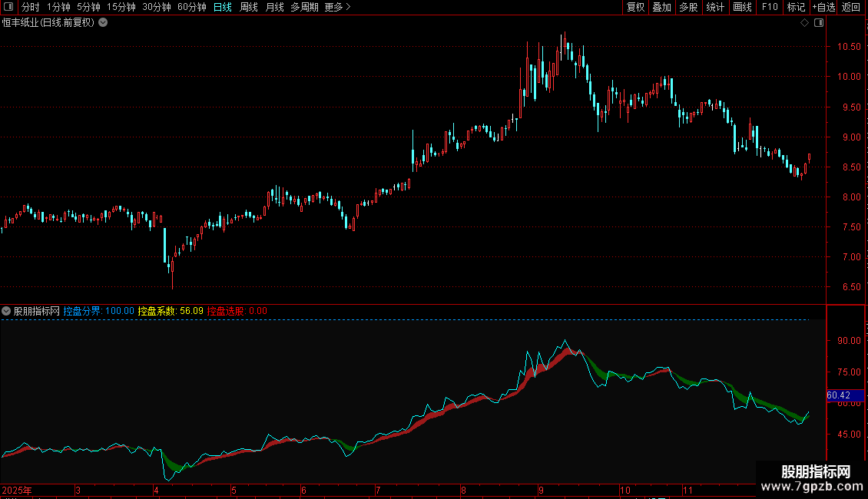Open the 多周期 multi-period view
The width and height of the screenshot is (868, 499).
click(304, 7)
